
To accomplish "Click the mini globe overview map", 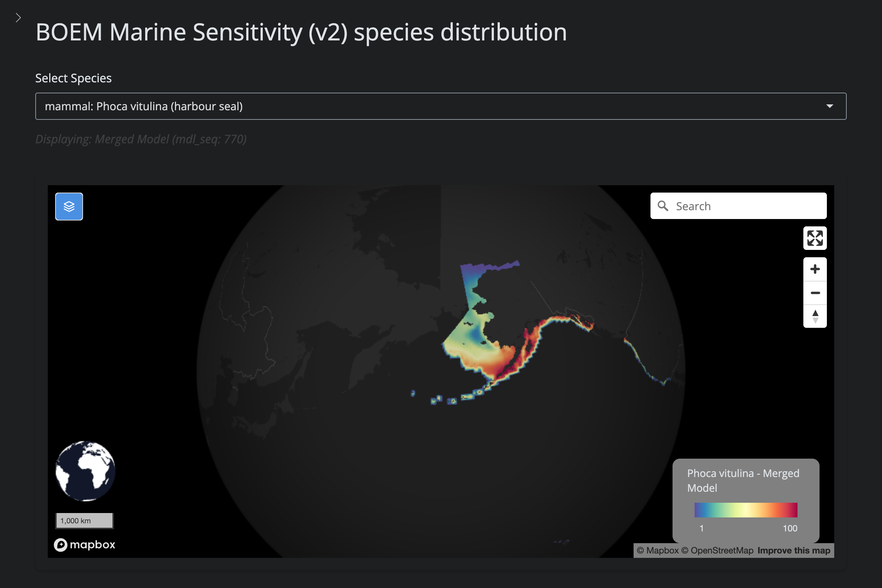I will pyautogui.click(x=85, y=471).
